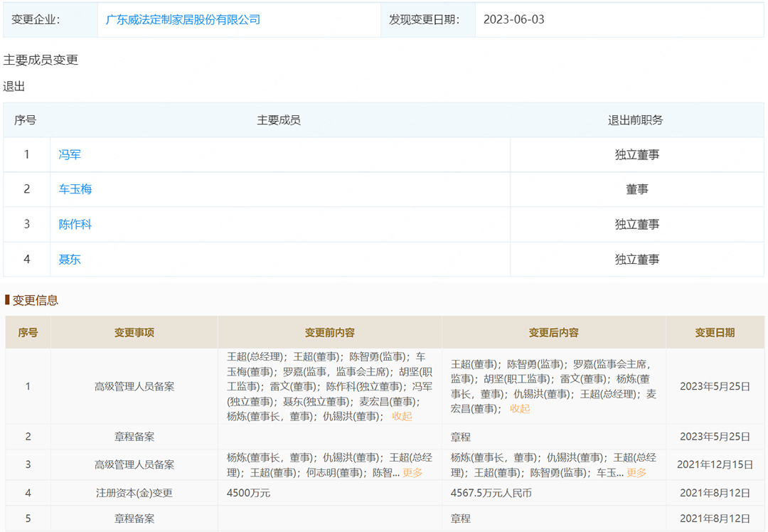The image size is (768, 532).
Task: Collapse the 变更前内容 text in row 1
Action: (x=402, y=416)
